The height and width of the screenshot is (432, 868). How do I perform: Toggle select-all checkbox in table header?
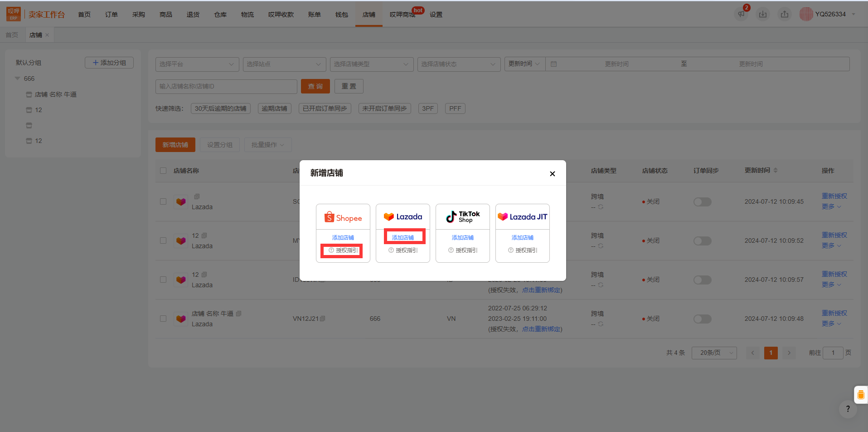163,171
